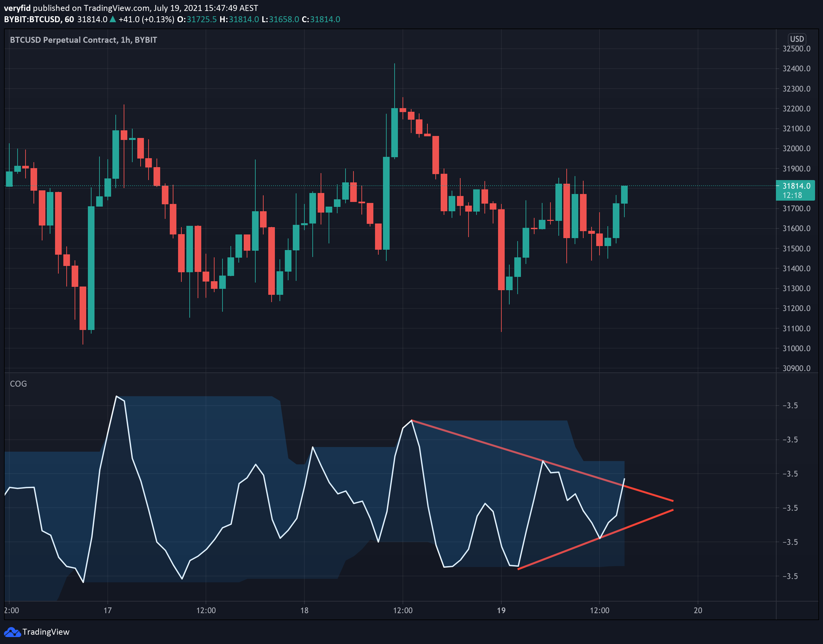This screenshot has height=644, width=823.
Task: Click the low value L:31658.0
Action: (280, 20)
